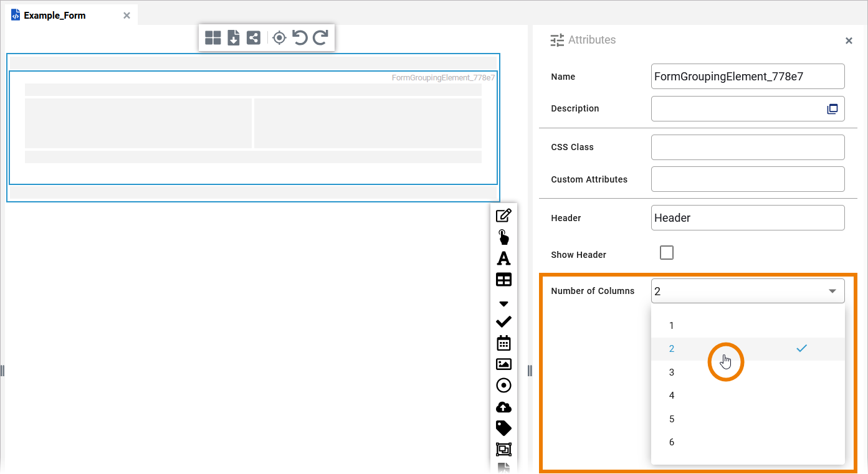Click the Number of Columns field showing 2

[748, 291]
